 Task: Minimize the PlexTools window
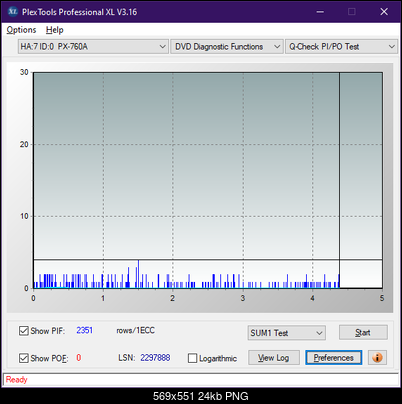point(320,12)
